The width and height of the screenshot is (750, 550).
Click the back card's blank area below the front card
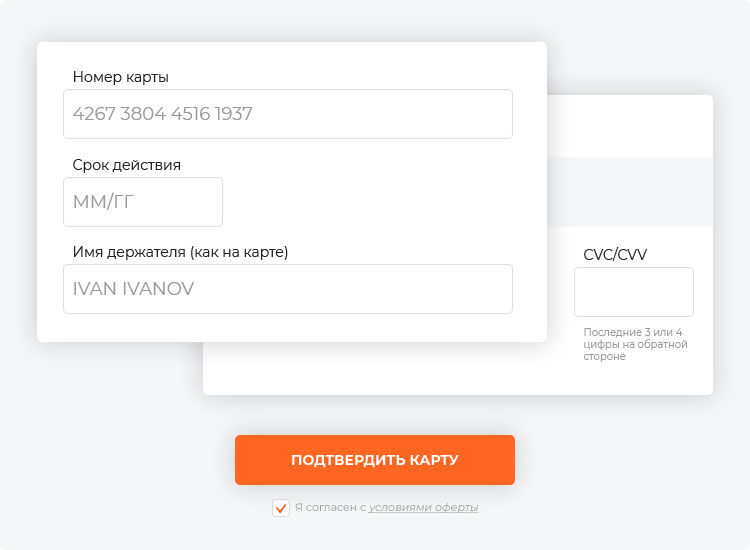(383, 368)
